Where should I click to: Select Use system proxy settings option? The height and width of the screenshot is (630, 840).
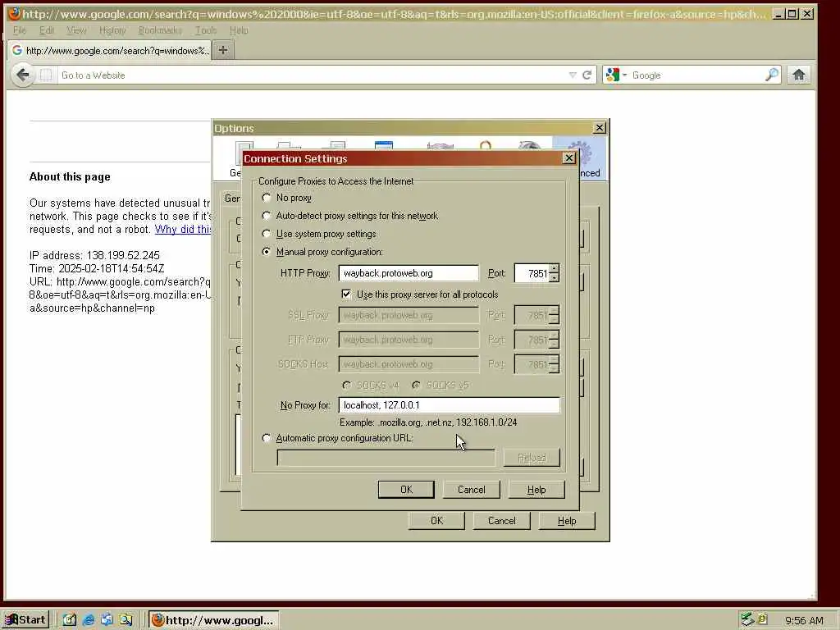pos(267,234)
